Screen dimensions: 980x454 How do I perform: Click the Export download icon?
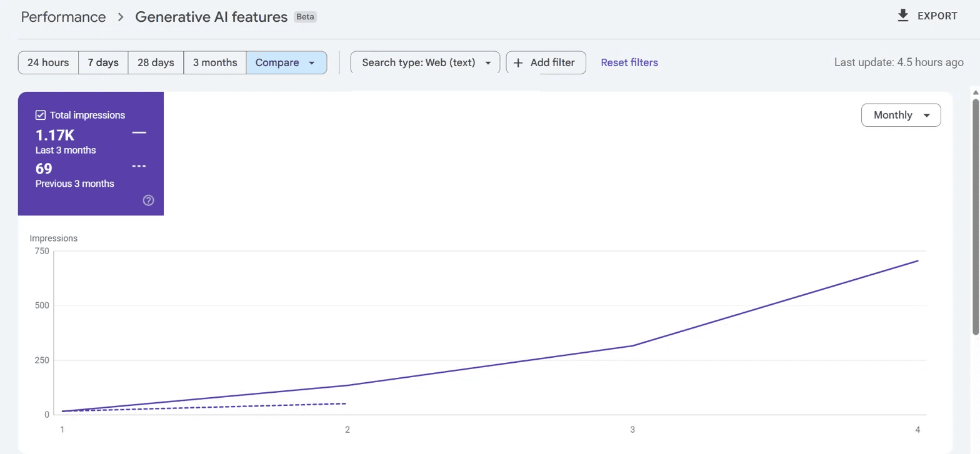tap(902, 16)
